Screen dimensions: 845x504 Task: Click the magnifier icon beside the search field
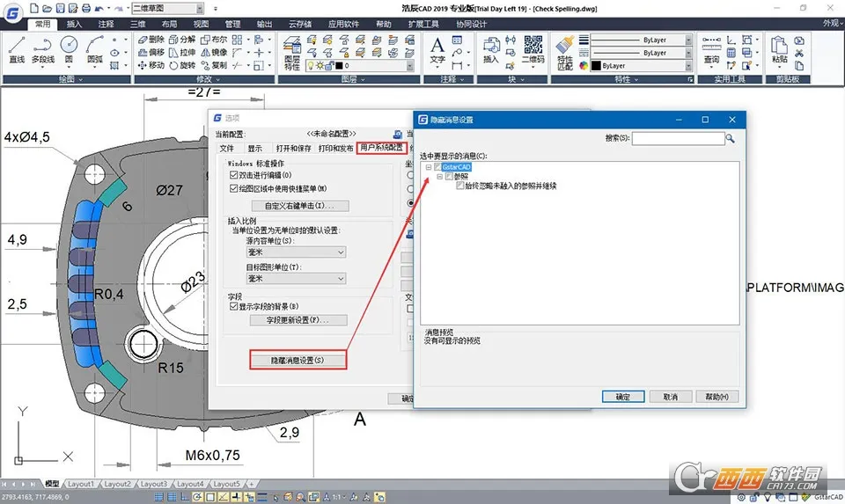click(730, 138)
